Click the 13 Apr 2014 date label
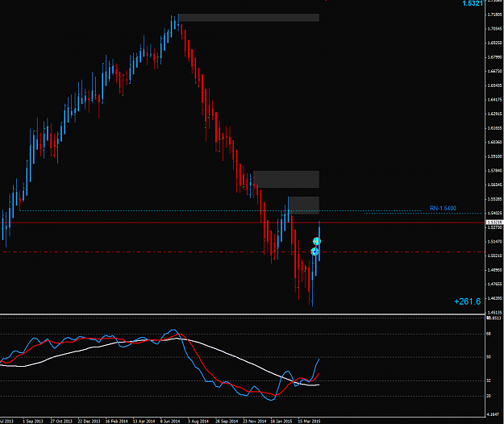This screenshot has height=424, width=504. [144, 421]
